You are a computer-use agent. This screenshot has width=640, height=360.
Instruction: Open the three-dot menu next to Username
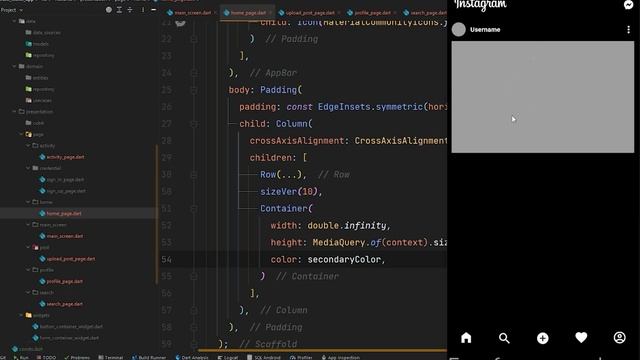tap(628, 29)
